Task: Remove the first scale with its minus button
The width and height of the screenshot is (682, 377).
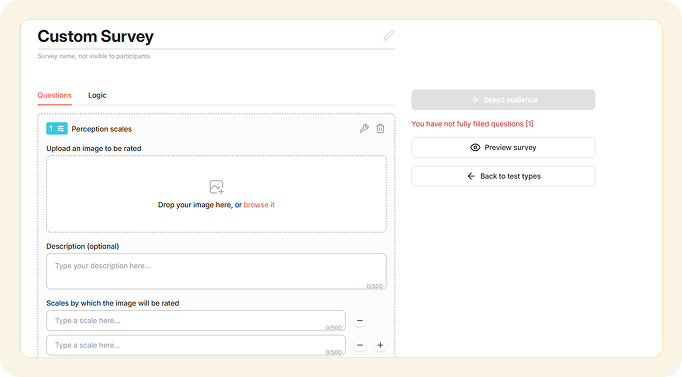Action: tap(360, 320)
